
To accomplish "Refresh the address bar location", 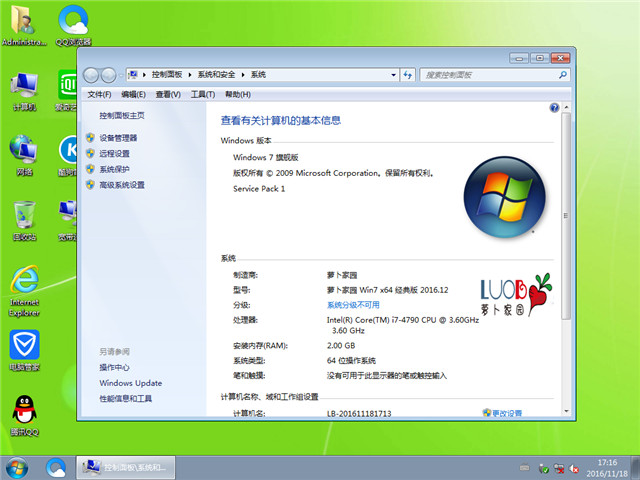I will [407, 75].
